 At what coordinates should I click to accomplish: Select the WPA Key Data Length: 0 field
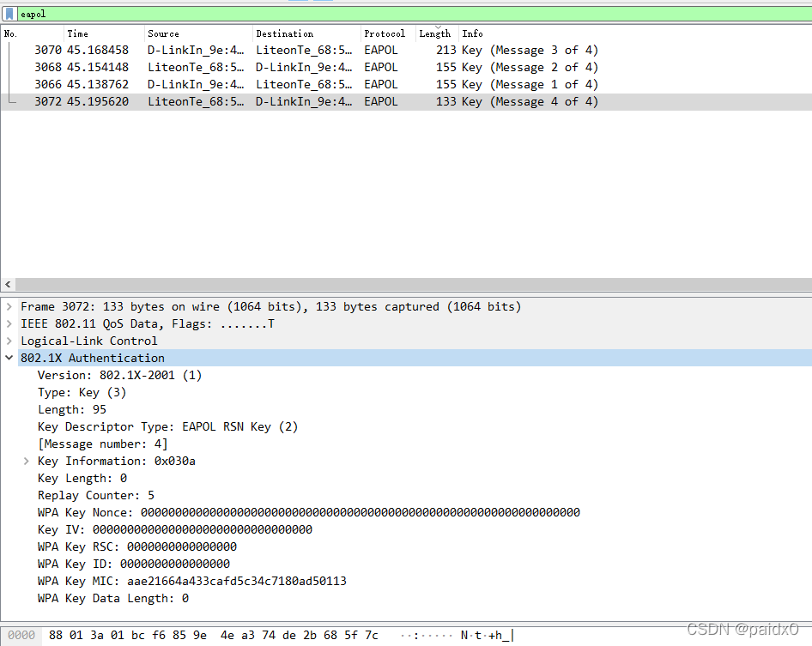click(113, 598)
